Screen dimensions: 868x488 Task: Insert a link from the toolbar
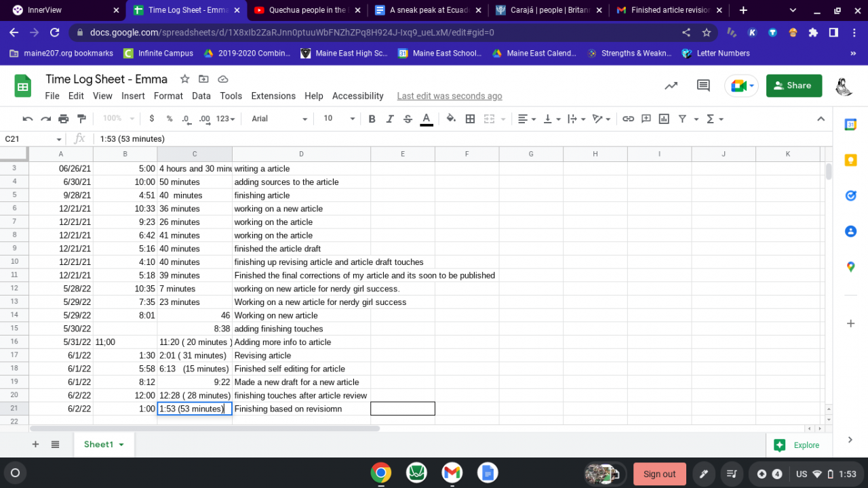(x=628, y=119)
